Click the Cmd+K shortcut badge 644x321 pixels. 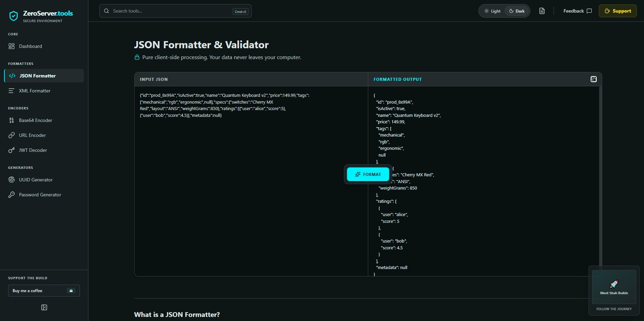click(x=240, y=12)
